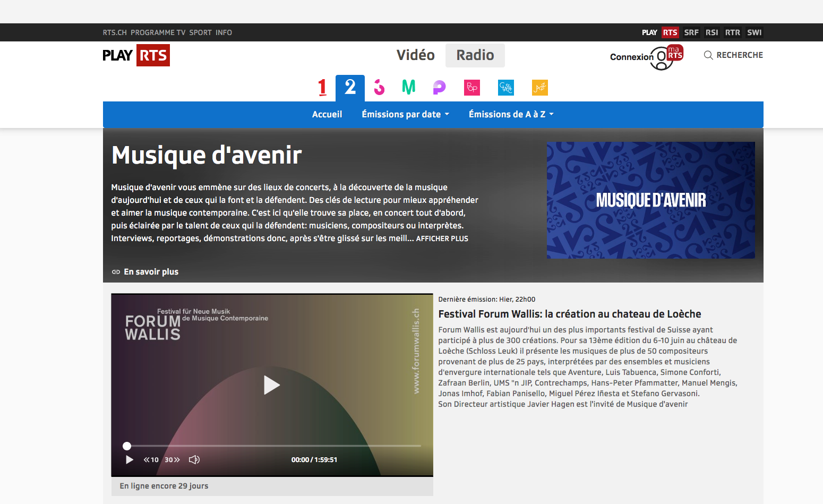Screen dimensions: 823x504
Task: Rewind 10 seconds in the player
Action: click(x=151, y=460)
